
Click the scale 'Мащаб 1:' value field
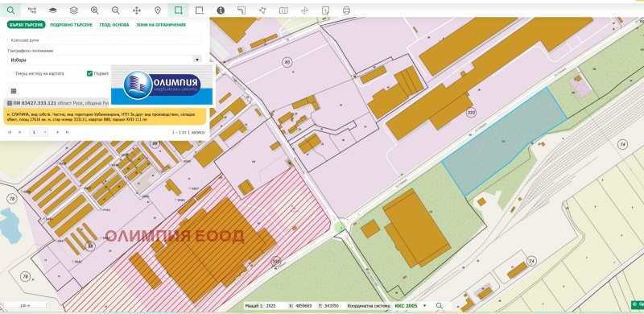(275, 306)
